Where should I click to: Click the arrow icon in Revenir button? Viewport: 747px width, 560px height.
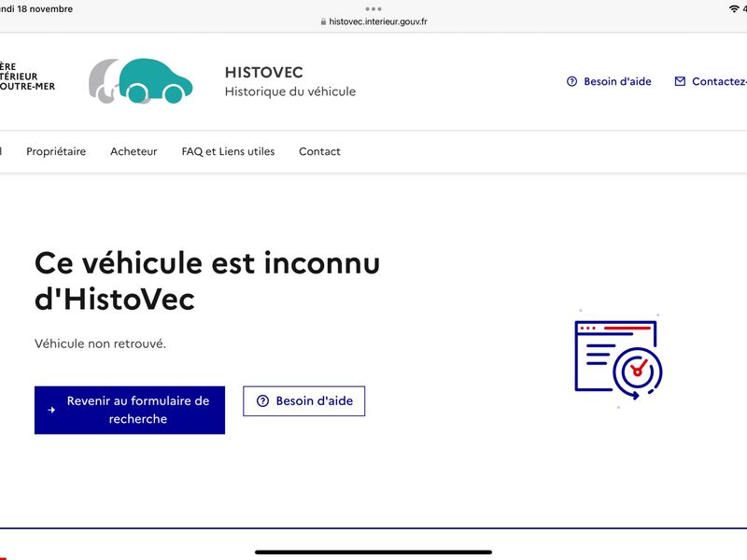pyautogui.click(x=51, y=410)
